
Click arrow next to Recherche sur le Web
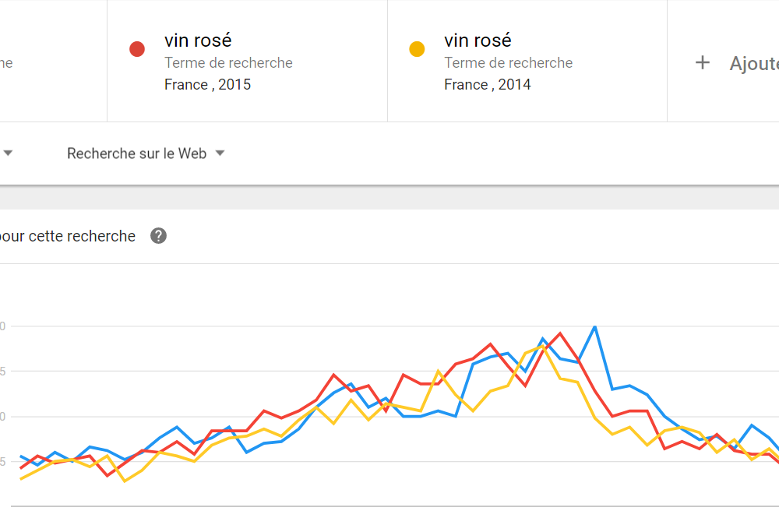coord(220,153)
